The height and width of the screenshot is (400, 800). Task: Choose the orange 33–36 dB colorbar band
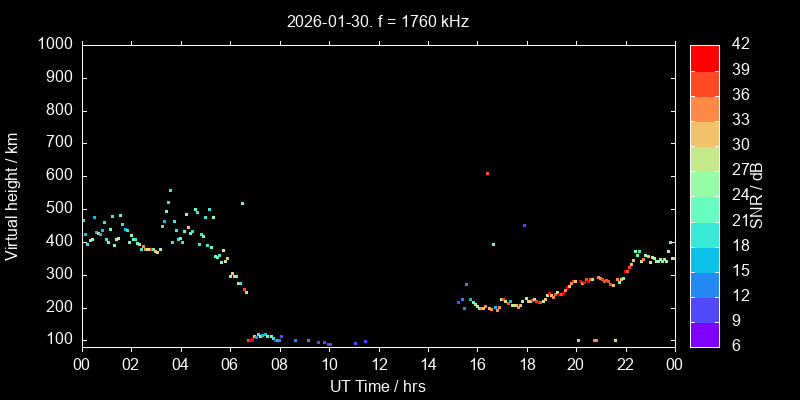coord(704,109)
